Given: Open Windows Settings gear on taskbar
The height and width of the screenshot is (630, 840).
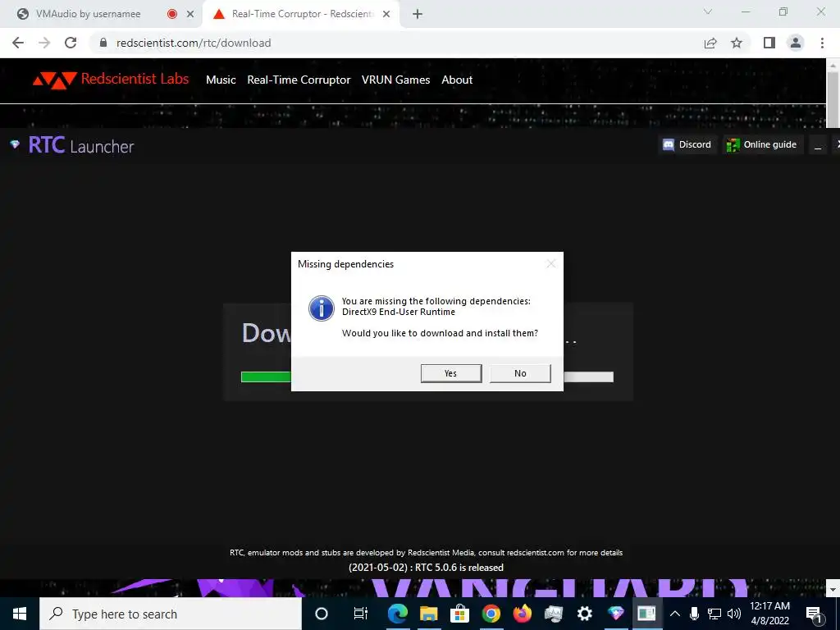Looking at the screenshot, I should click(584, 614).
